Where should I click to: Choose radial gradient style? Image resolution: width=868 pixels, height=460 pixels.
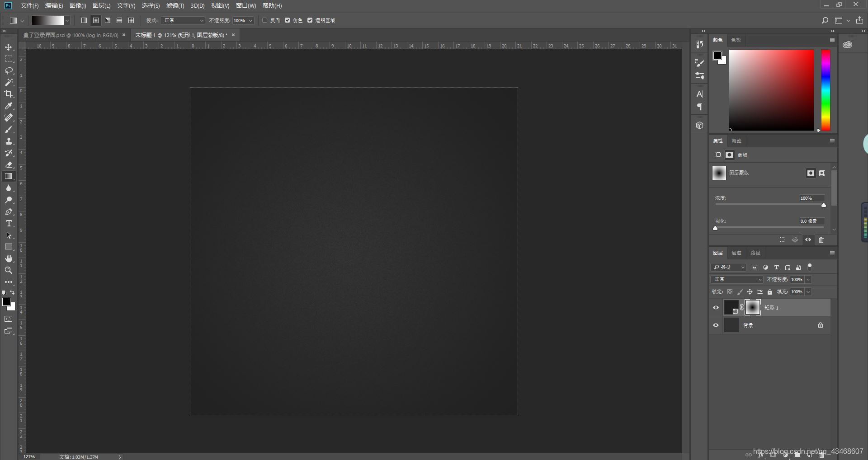[96, 20]
